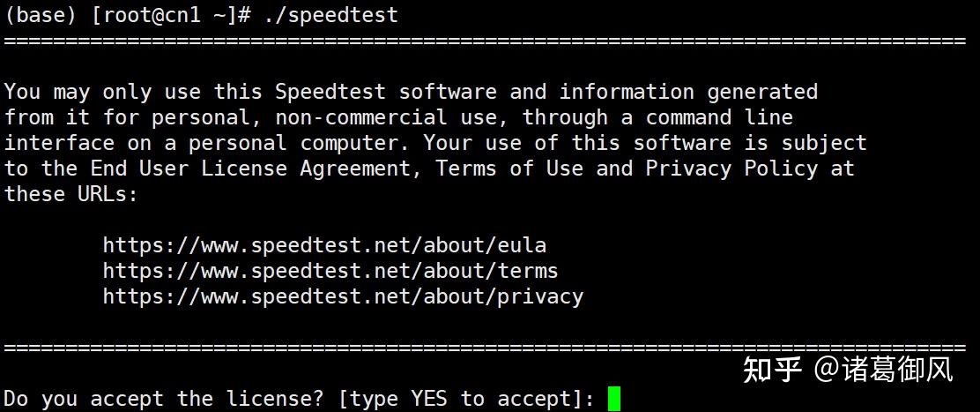This screenshot has width=980, height=412.
Task: Click the [root@cn1 ~]# shell prompt
Action: pos(170,15)
